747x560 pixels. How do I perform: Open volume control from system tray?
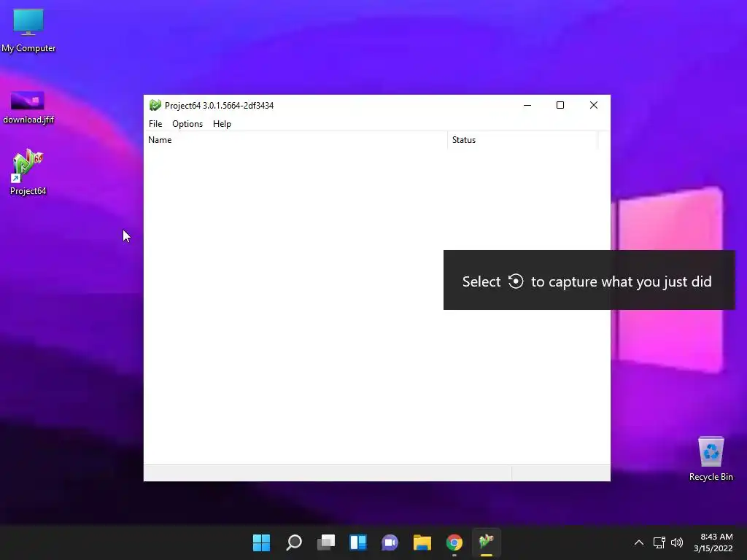[676, 542]
